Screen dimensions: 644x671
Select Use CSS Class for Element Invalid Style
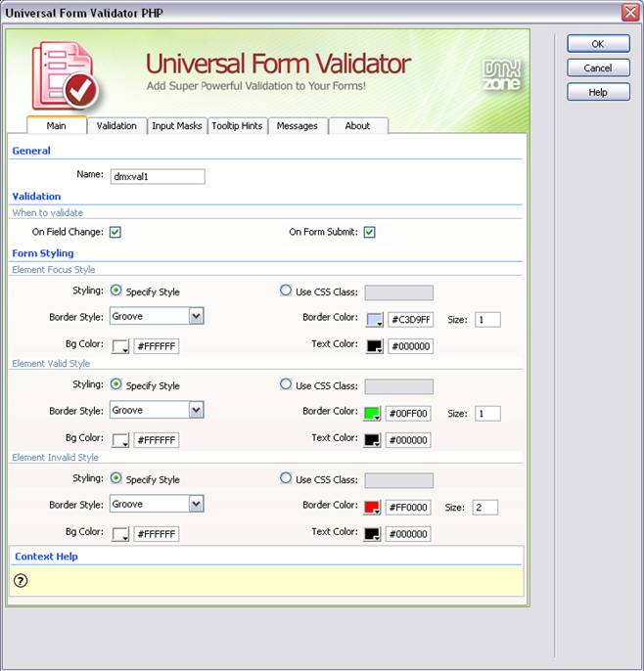tap(286, 478)
